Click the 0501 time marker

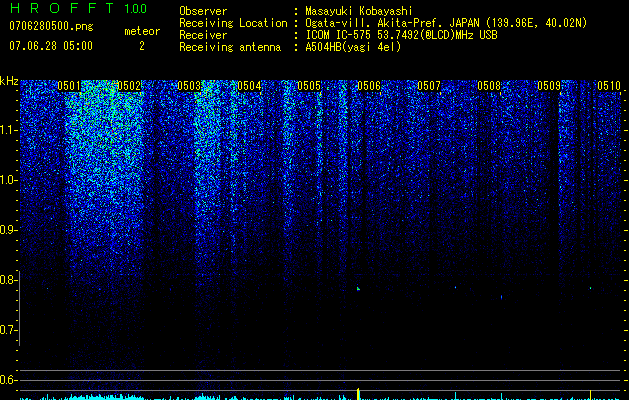tap(69, 86)
